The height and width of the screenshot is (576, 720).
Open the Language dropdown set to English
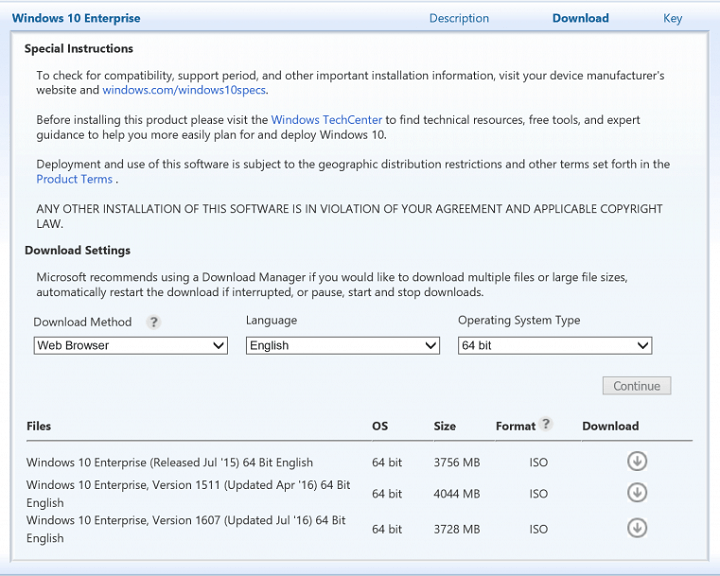pos(343,345)
